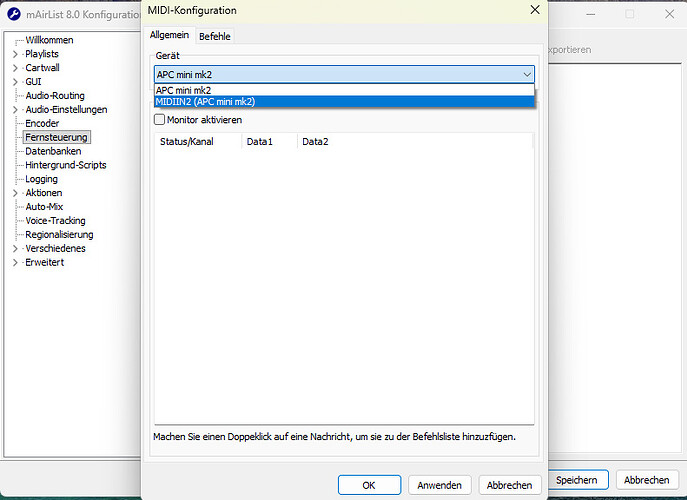Select Fernsteuerung in the settings tree
687x500 pixels.
[x=57, y=137]
